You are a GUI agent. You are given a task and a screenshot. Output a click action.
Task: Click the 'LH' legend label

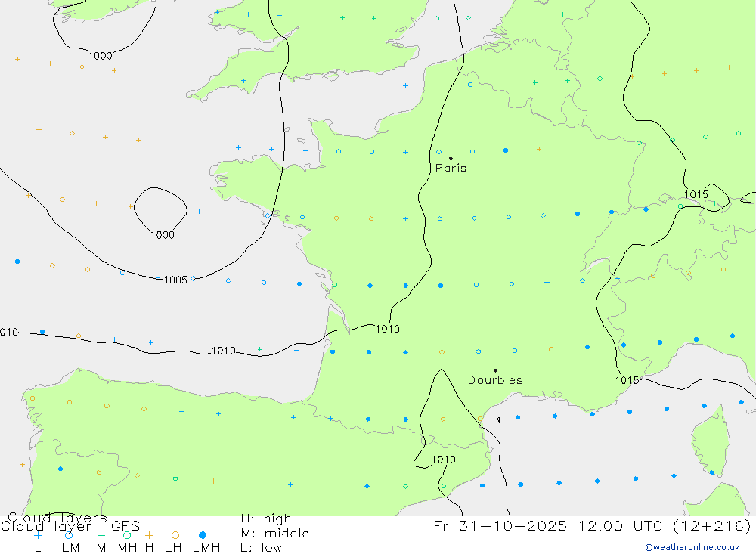click(x=173, y=548)
